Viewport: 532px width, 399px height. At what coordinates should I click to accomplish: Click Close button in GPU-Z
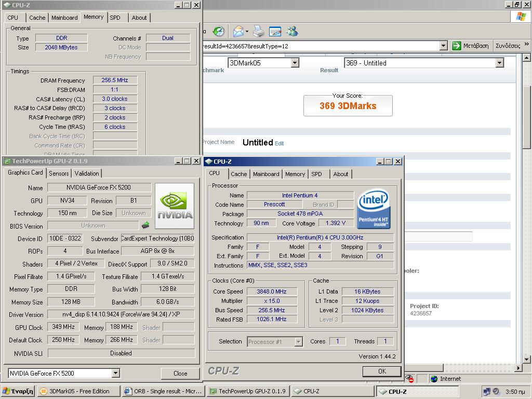coord(180,373)
